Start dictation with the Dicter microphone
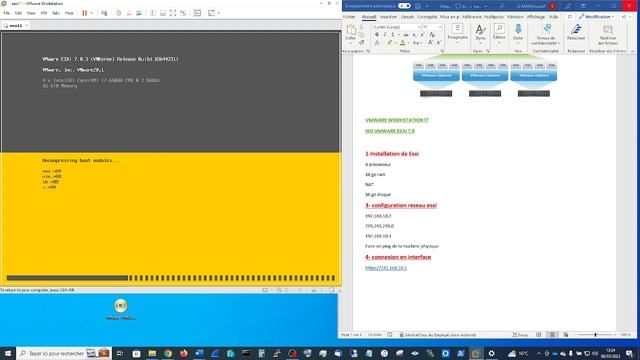This screenshot has height=360, width=640. coord(518,33)
